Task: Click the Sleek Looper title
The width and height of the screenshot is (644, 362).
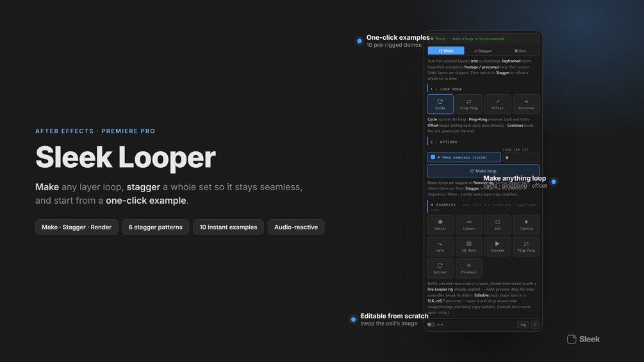Action: pos(125,157)
